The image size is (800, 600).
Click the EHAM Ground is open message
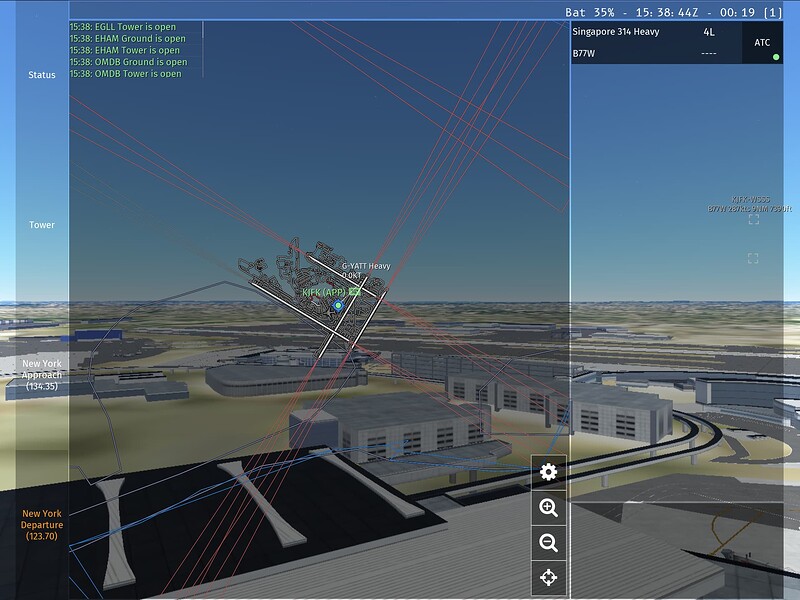(128, 39)
